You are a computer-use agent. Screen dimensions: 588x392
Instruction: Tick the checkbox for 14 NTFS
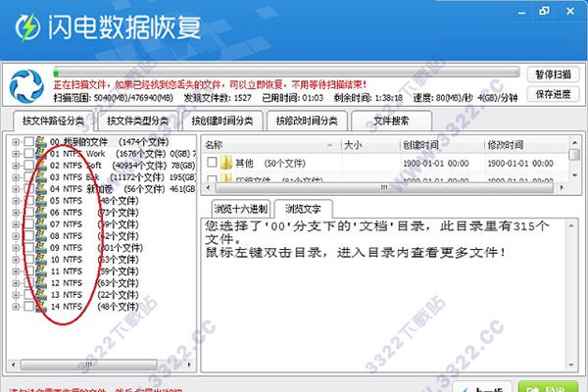pos(28,307)
